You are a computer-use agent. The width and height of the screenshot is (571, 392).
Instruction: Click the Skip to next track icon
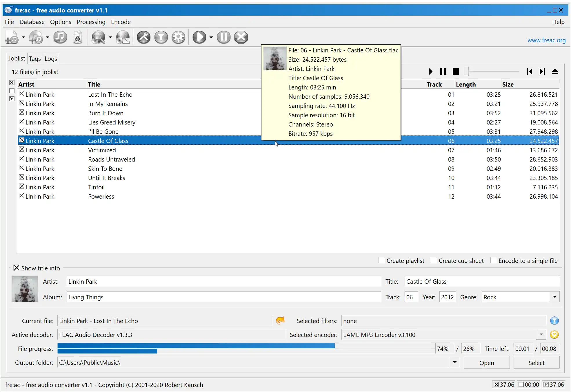[542, 72]
